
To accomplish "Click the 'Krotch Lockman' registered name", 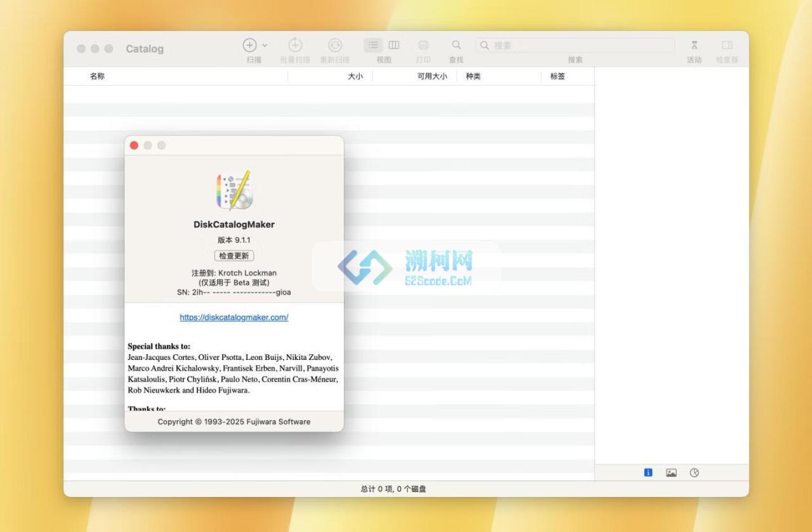I will coord(247,273).
